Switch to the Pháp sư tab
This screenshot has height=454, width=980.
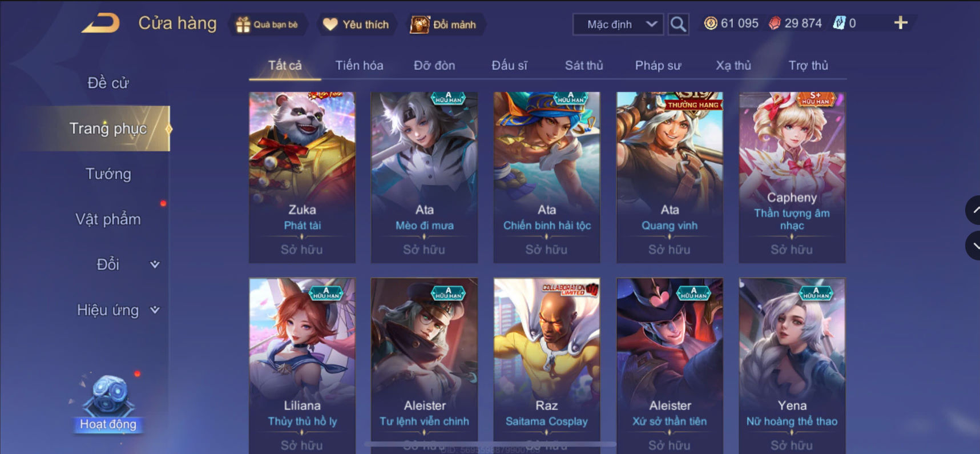pyautogui.click(x=658, y=66)
